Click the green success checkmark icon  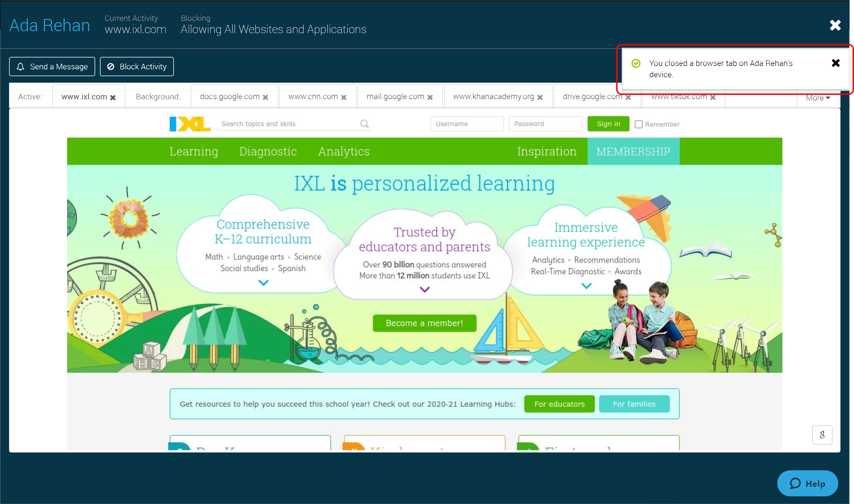coord(636,64)
